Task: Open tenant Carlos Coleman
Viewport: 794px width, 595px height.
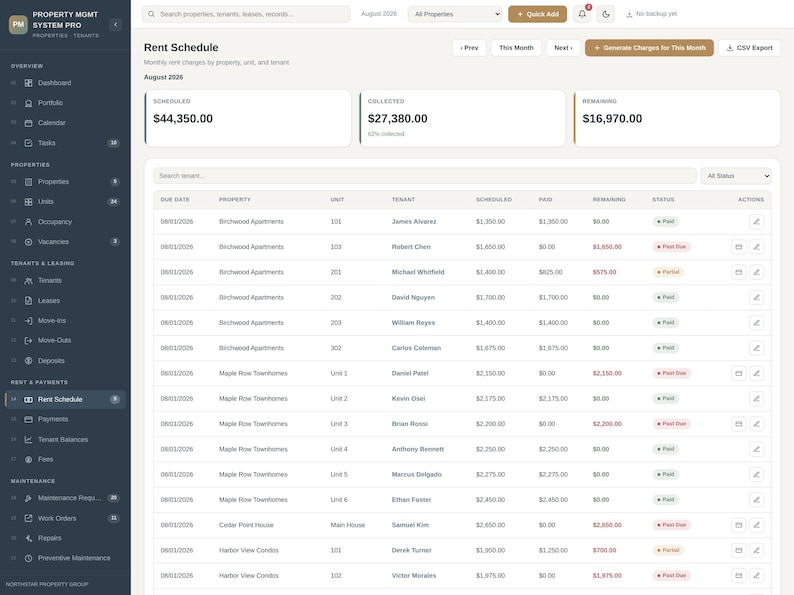Action: [416, 348]
